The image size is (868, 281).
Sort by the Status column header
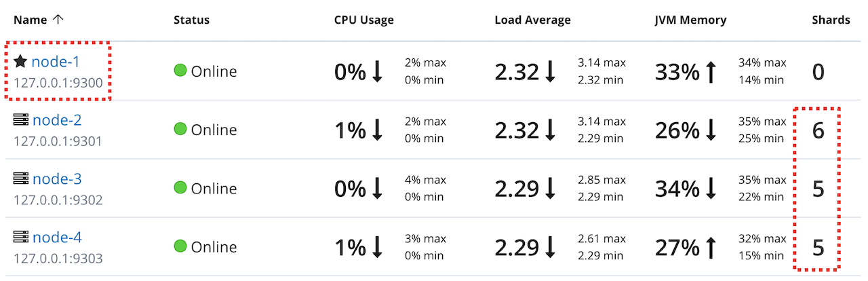click(191, 20)
